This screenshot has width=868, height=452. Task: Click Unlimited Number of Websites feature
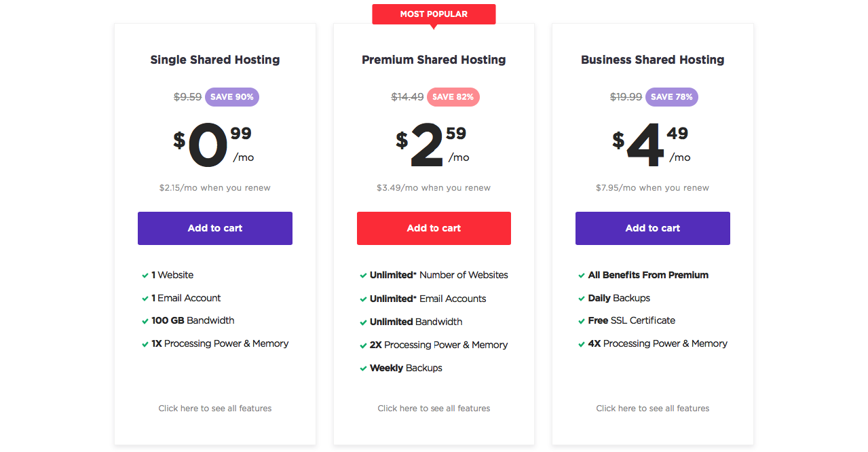[438, 275]
